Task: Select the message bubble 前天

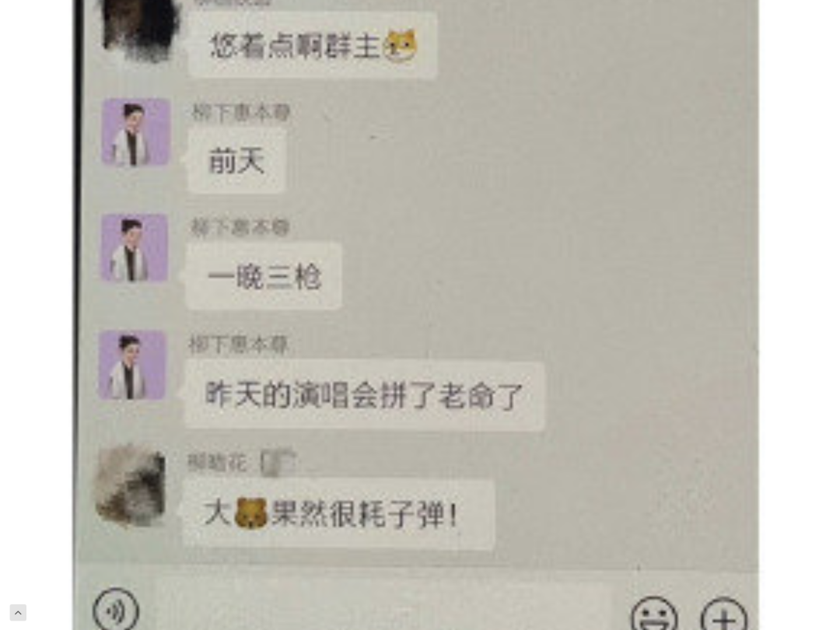Action: pyautogui.click(x=236, y=161)
